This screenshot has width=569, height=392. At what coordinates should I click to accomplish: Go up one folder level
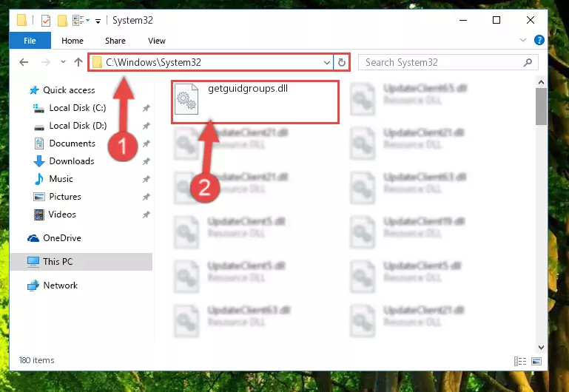pos(78,62)
